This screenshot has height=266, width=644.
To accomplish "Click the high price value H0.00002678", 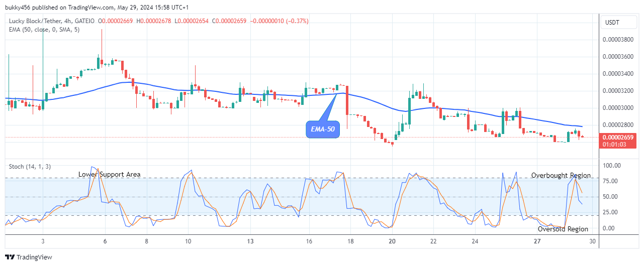I will 154,21.
